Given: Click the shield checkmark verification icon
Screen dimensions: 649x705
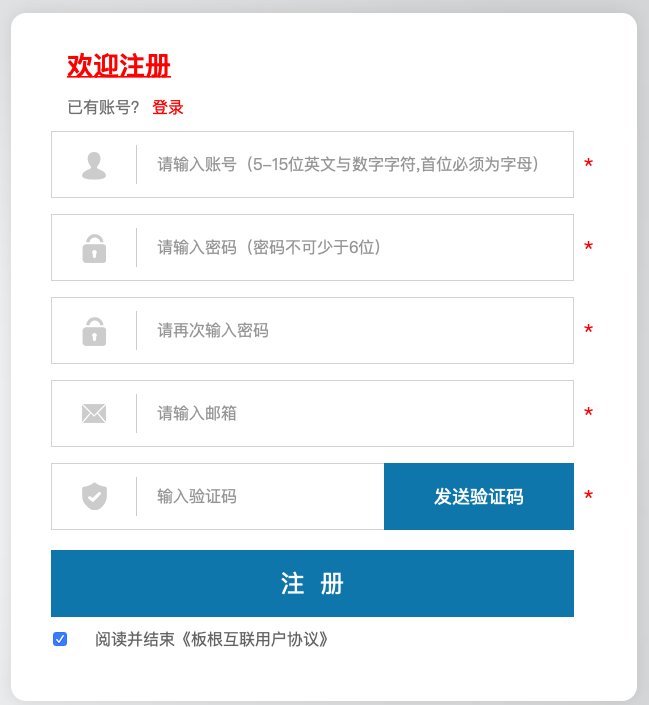Looking at the screenshot, I should [94, 496].
